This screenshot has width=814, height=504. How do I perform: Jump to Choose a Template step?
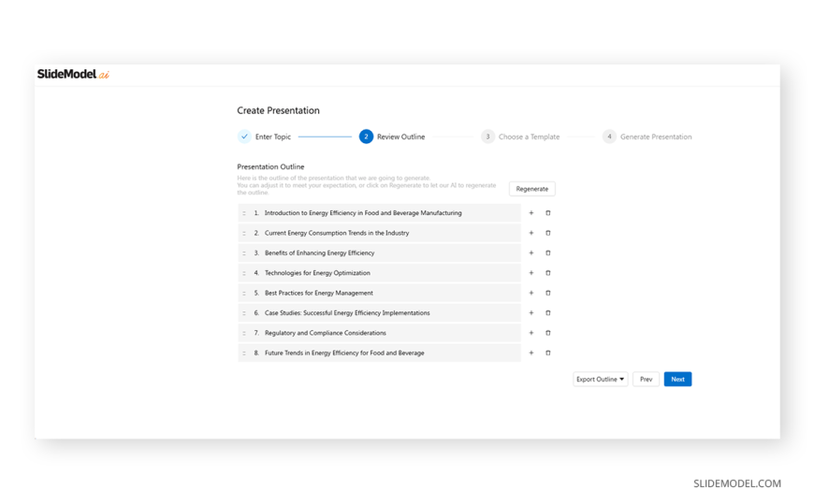click(520, 137)
